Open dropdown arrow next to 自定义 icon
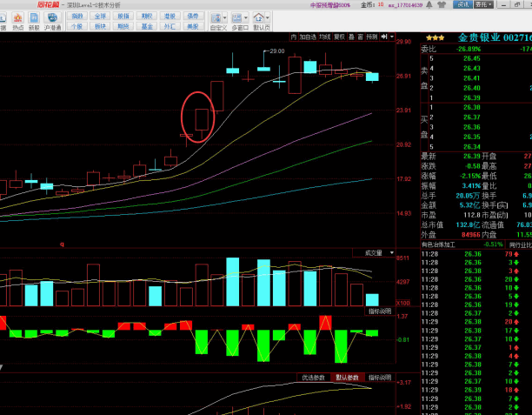This screenshot has width=532, height=415. coord(224,17)
